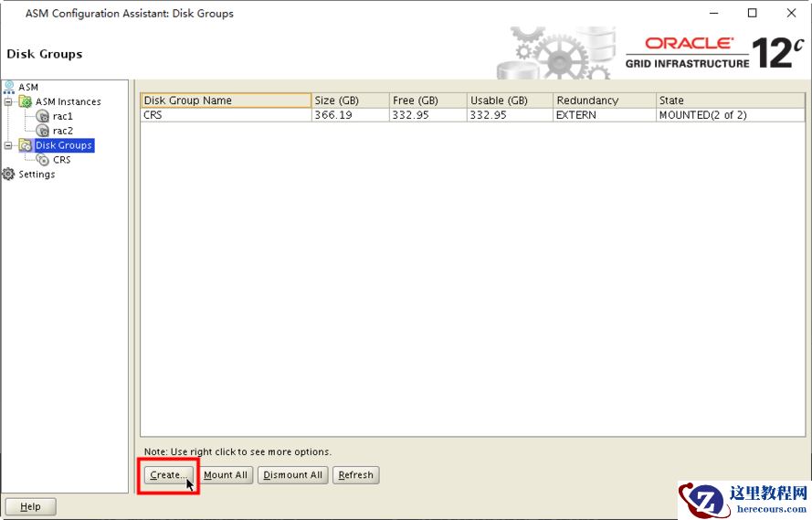This screenshot has height=520, width=812.
Task: Open Settings label in tree
Action: [37, 174]
